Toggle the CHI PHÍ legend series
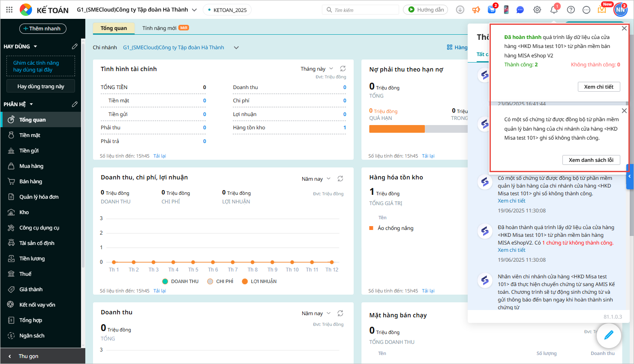Image resolution: width=634 pixels, height=364 pixels. coord(220,281)
